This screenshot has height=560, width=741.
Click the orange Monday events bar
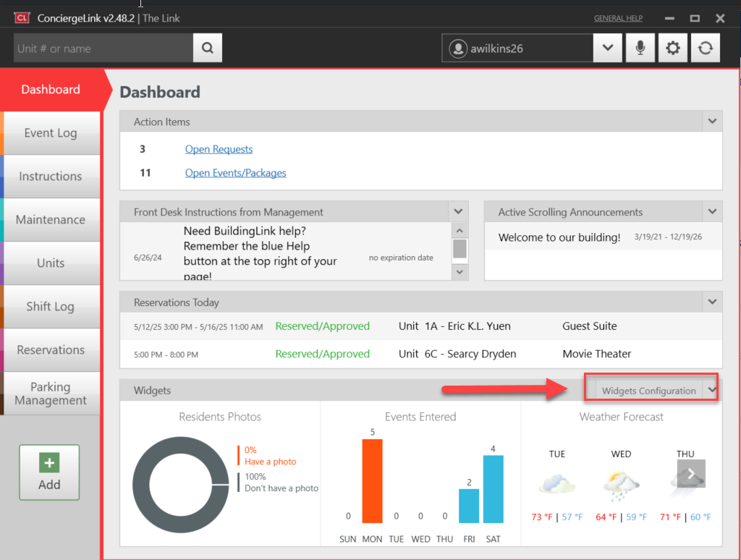point(373,481)
